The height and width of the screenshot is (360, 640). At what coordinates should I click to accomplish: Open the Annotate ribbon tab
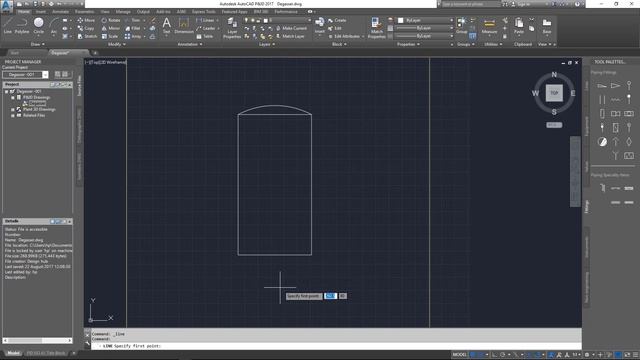coord(60,12)
